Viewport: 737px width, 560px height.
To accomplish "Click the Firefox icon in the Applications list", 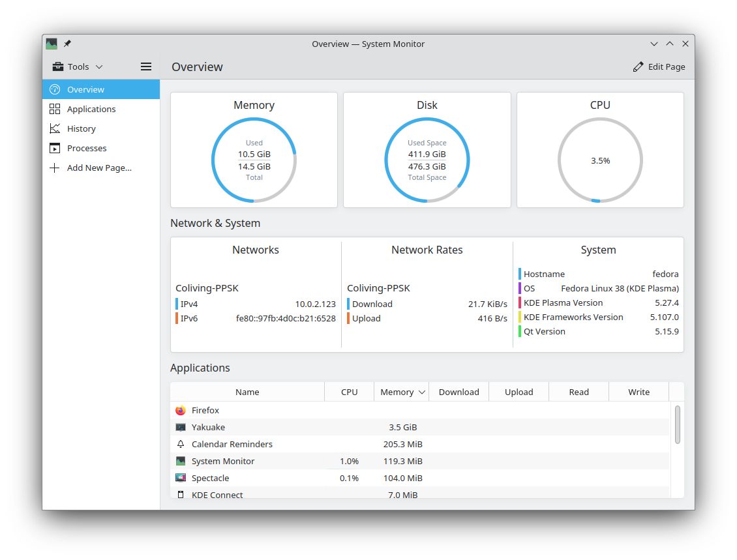I will pos(179,410).
